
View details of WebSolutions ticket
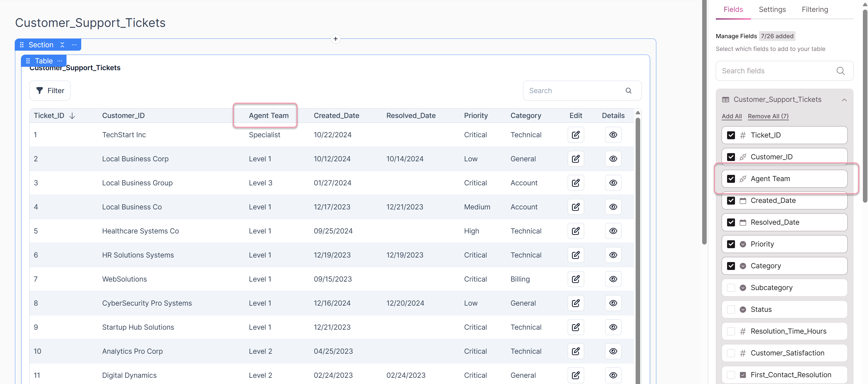pos(613,279)
